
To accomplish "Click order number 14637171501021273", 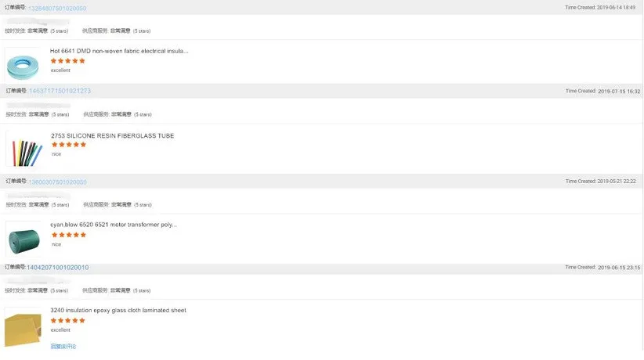I will click(x=60, y=91).
